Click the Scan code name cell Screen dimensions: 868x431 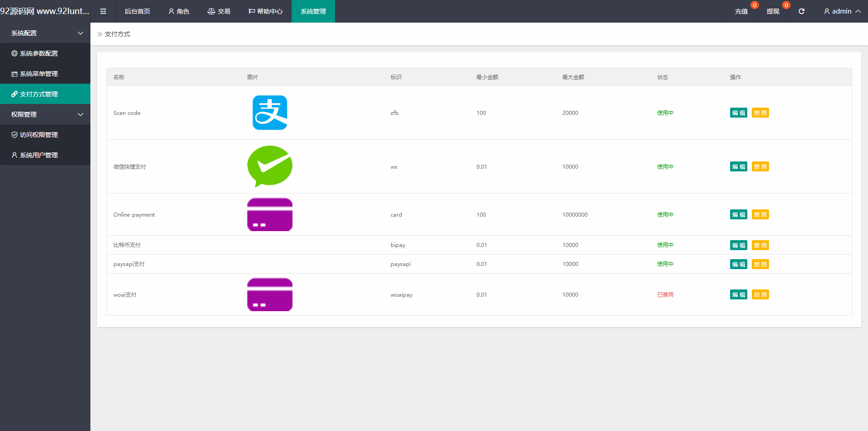(x=127, y=113)
